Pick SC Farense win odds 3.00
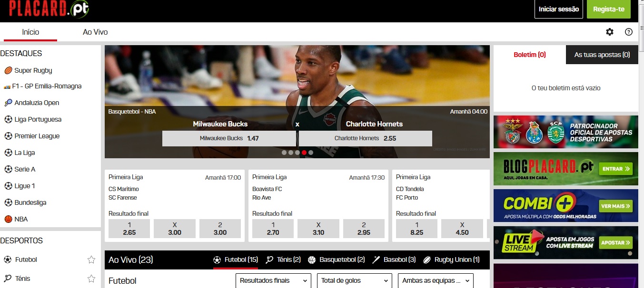The height and width of the screenshot is (288, 644). tap(220, 229)
